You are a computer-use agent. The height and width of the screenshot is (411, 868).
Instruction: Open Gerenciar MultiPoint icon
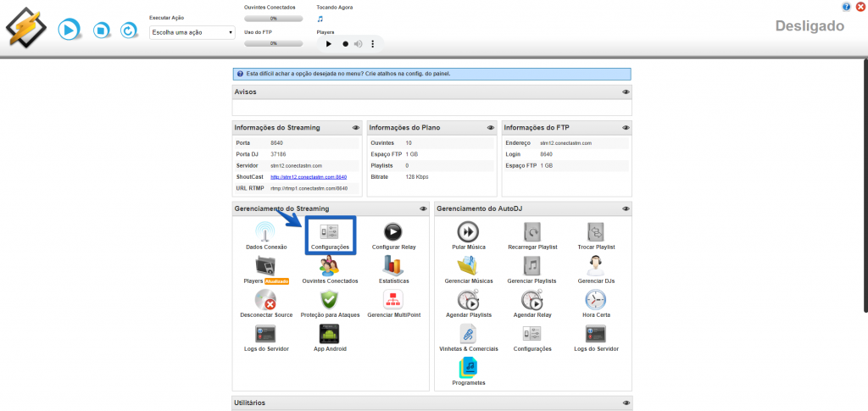pos(393,299)
